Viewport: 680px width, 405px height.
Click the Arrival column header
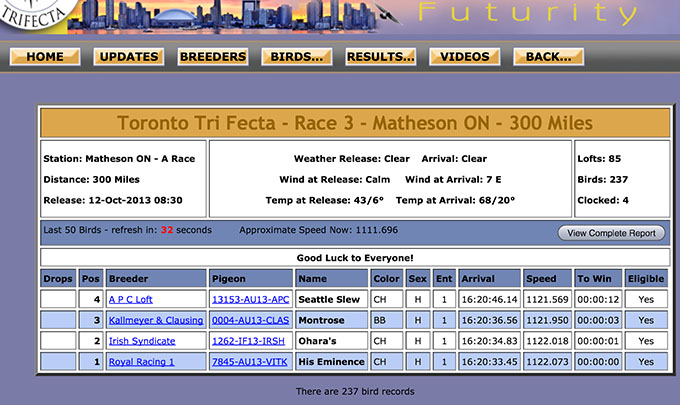489,278
